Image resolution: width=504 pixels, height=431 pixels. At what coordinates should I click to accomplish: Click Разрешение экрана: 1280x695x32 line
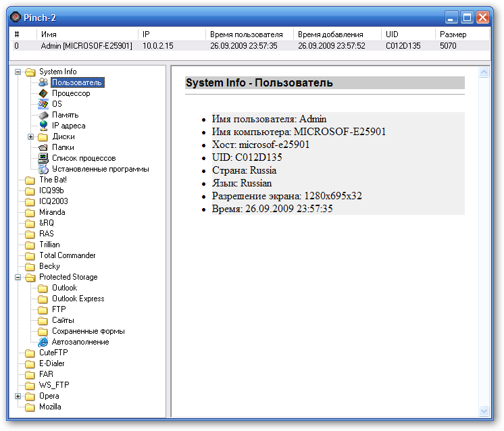(x=286, y=196)
